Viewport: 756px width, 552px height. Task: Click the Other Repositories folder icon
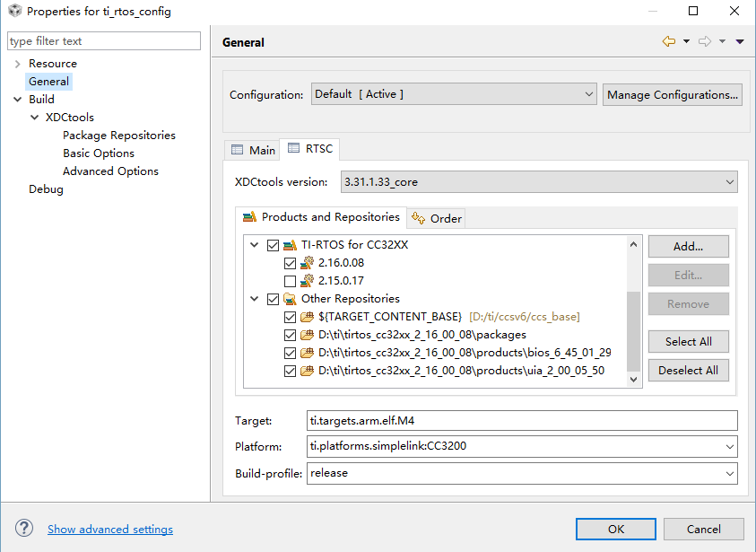coord(290,299)
